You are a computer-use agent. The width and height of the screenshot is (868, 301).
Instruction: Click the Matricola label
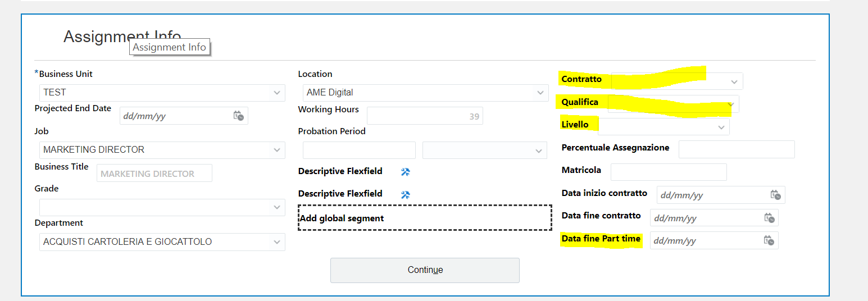[x=581, y=170]
